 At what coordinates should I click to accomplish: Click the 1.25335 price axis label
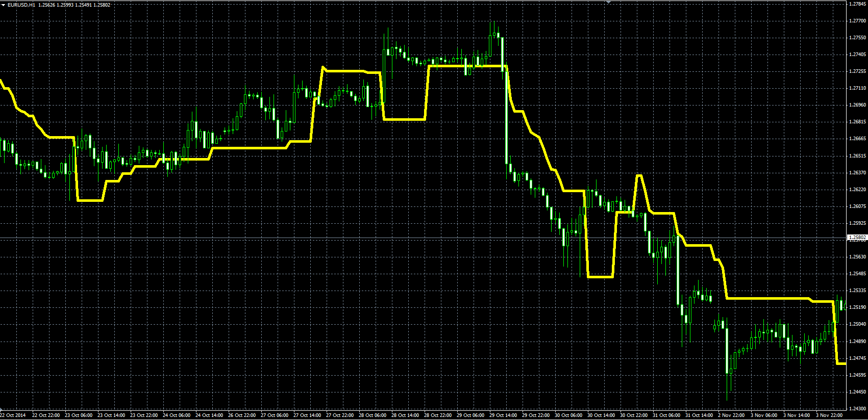tap(858, 291)
